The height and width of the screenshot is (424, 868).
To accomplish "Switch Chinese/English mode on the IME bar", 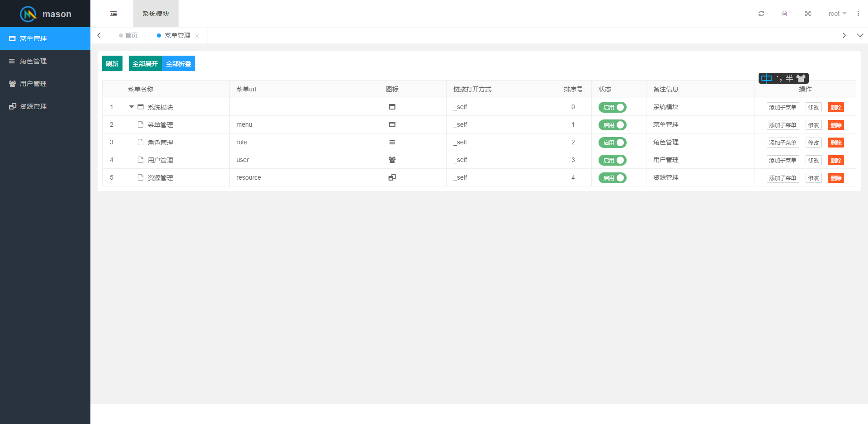I will pos(766,78).
